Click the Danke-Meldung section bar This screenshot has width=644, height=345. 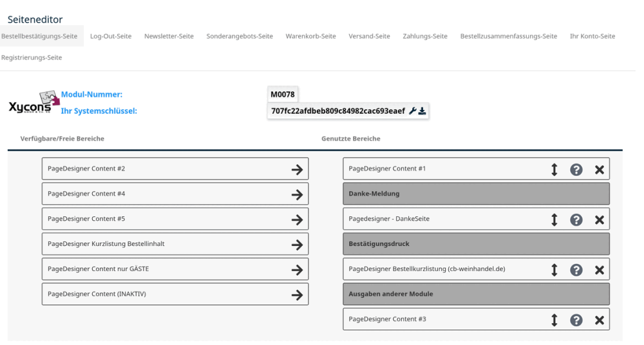pyautogui.click(x=476, y=194)
